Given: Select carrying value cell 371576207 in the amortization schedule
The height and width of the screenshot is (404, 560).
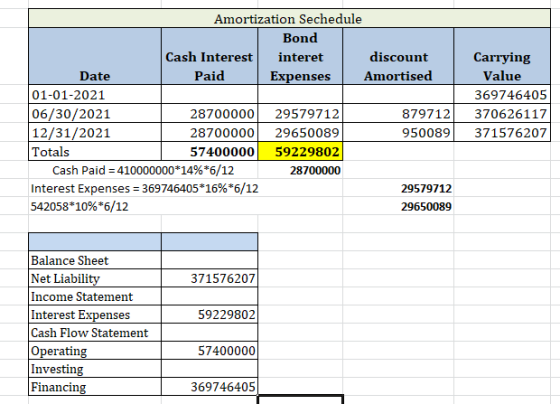Looking at the screenshot, I should (x=502, y=133).
